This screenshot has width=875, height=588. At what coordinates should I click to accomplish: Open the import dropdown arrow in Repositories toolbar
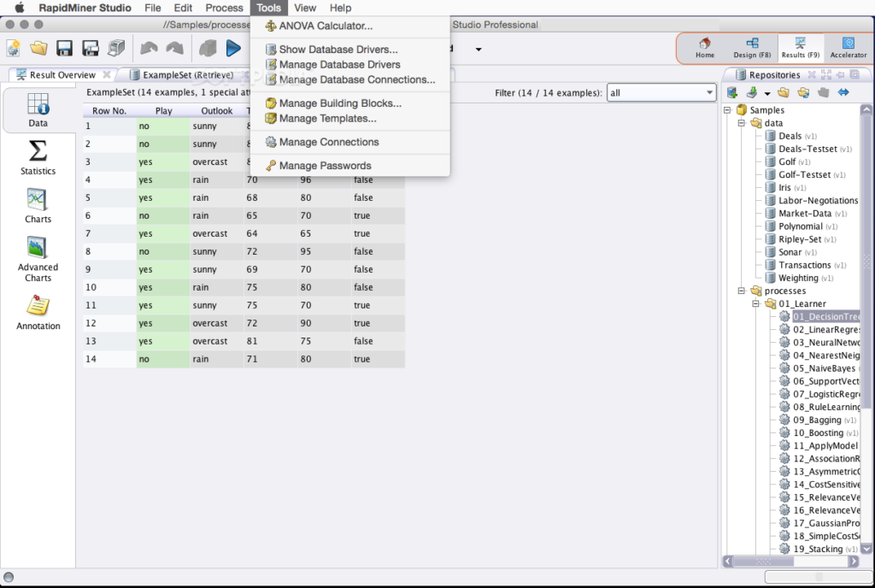tap(767, 94)
